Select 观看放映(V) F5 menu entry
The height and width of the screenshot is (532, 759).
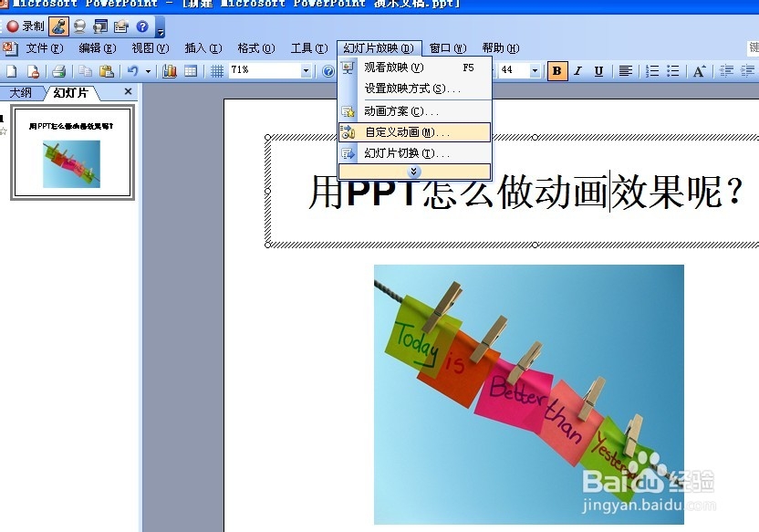pos(415,68)
